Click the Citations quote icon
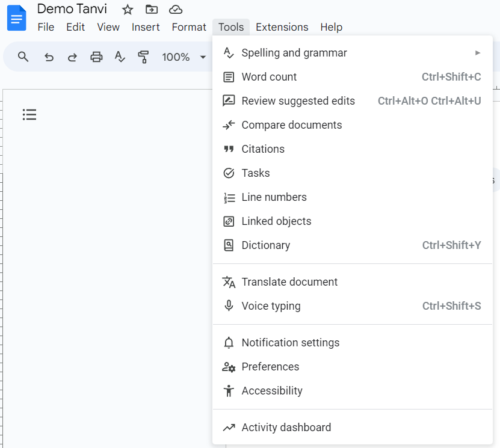This screenshot has height=448, width=500. (x=229, y=149)
